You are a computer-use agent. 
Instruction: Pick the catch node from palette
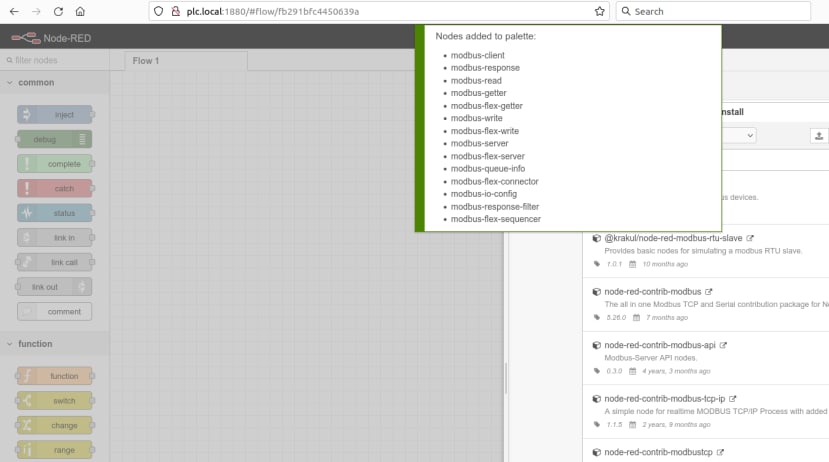click(x=54, y=189)
